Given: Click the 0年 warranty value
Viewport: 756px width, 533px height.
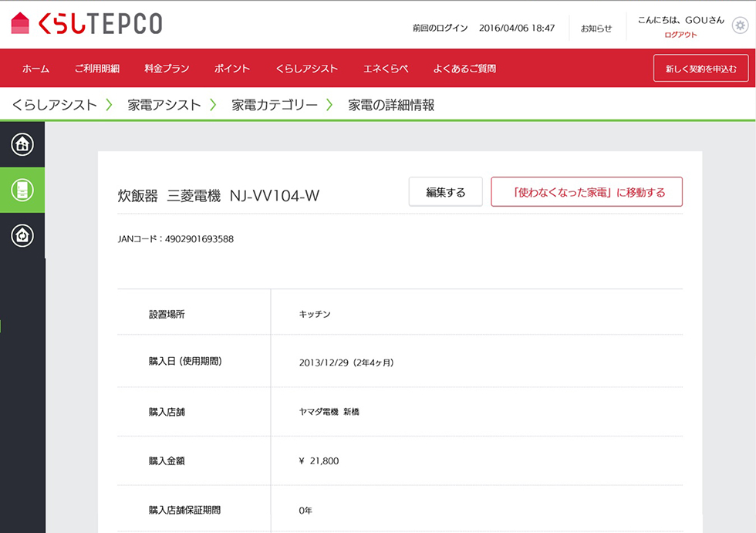Looking at the screenshot, I should 305,511.
